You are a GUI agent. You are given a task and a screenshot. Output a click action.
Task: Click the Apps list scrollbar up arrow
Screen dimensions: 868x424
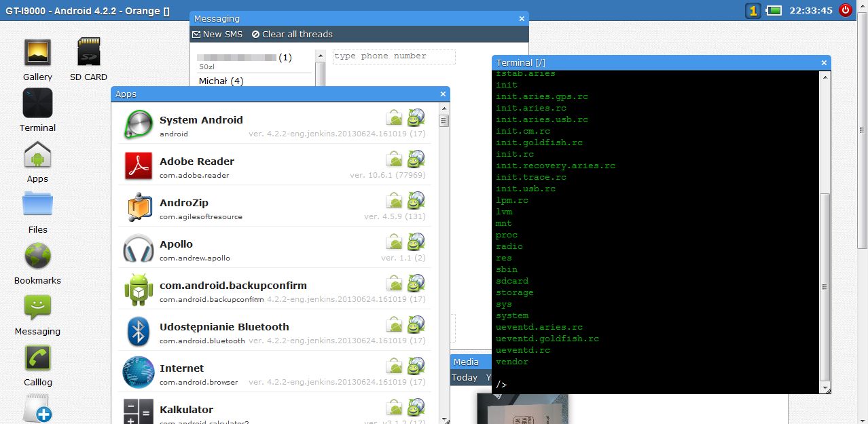[444, 108]
